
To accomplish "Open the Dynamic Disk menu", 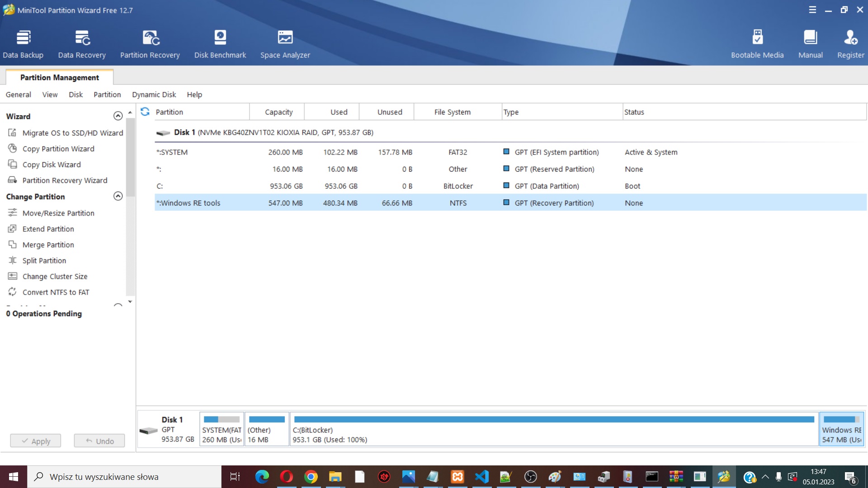I will click(154, 94).
